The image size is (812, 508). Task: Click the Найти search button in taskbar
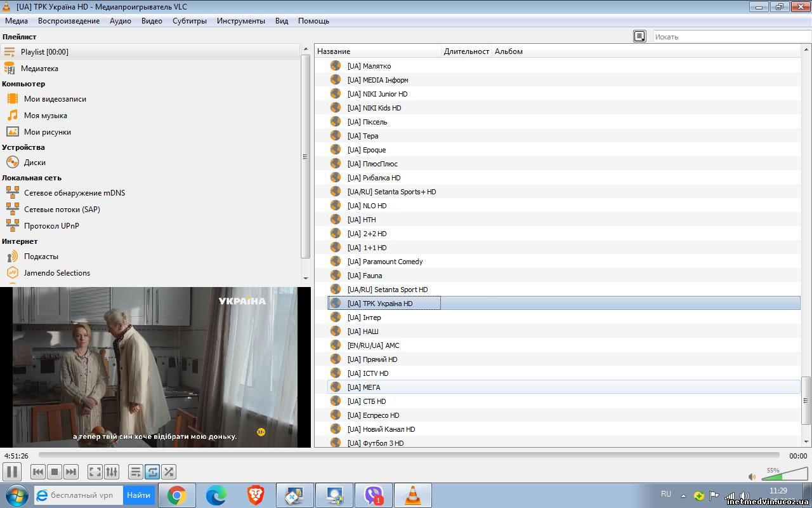click(x=138, y=495)
